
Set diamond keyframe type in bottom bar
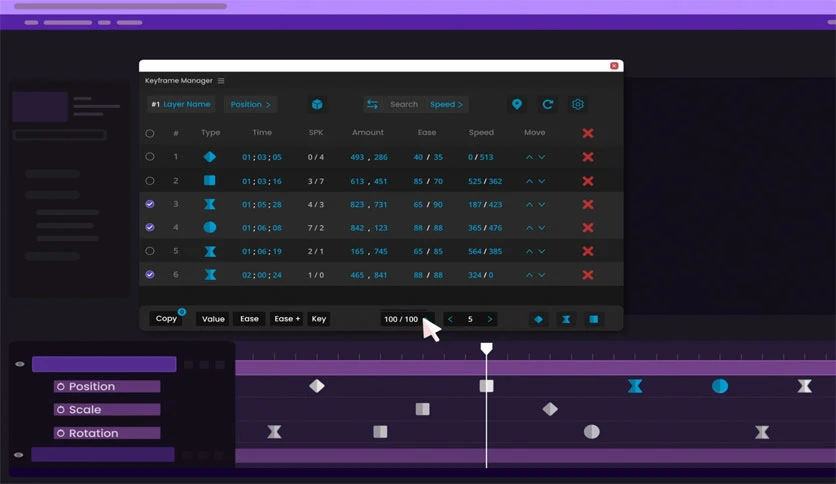[x=538, y=319]
